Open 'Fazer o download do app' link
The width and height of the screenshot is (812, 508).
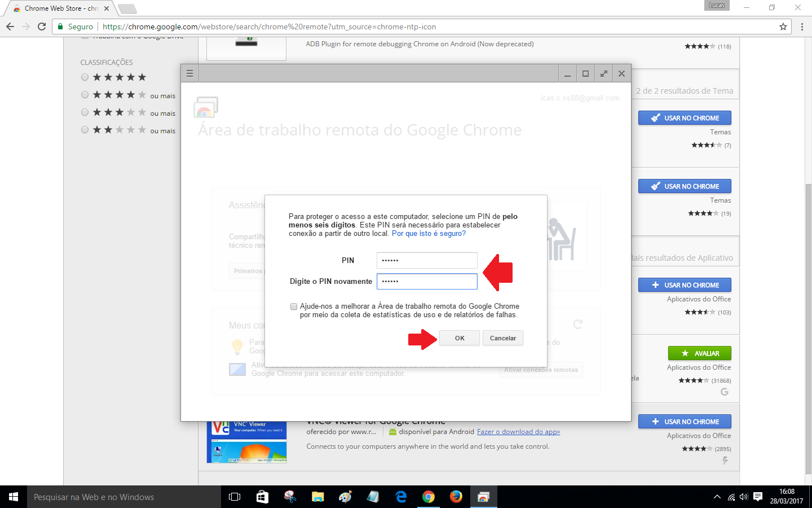point(518,432)
